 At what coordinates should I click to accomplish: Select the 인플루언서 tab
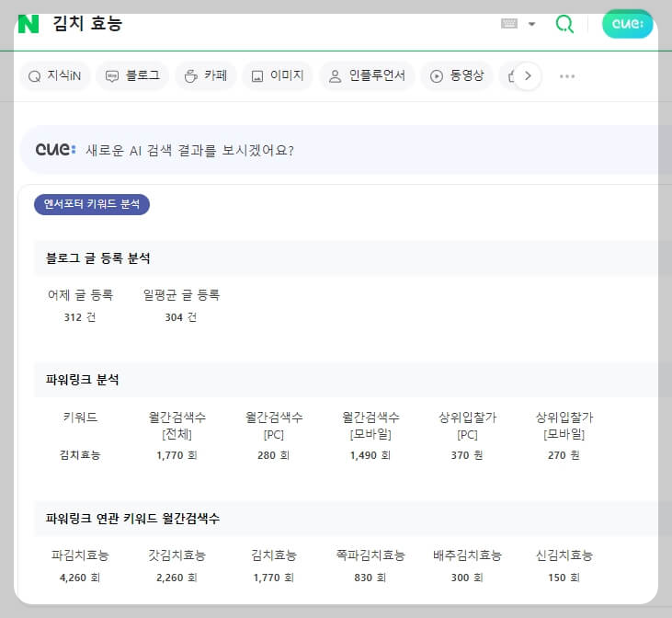click(x=367, y=76)
